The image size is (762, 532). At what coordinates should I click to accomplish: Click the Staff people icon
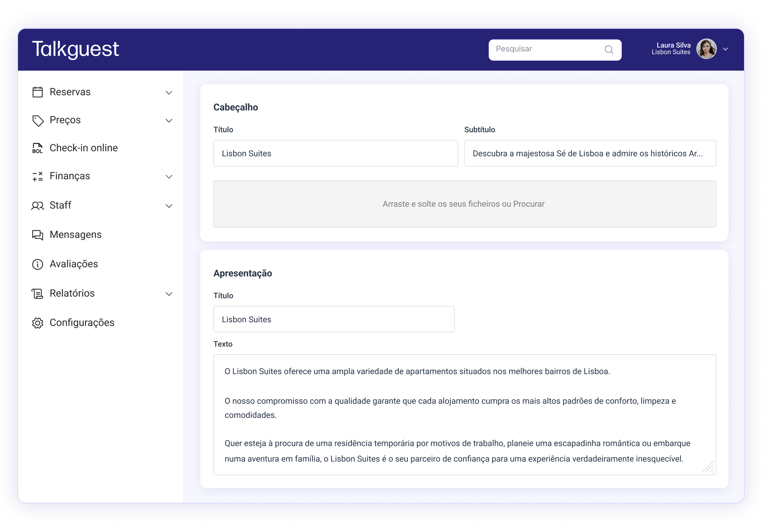[x=37, y=206]
